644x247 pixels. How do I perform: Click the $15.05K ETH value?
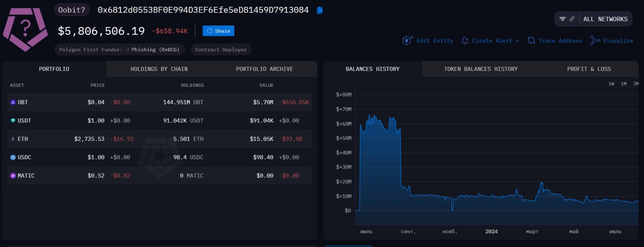262,139
